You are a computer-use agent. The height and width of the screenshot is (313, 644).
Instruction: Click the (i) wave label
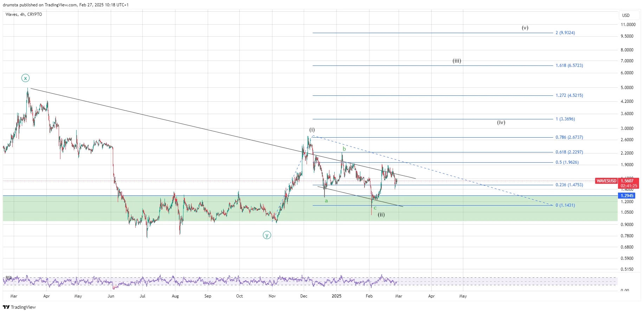(312, 130)
